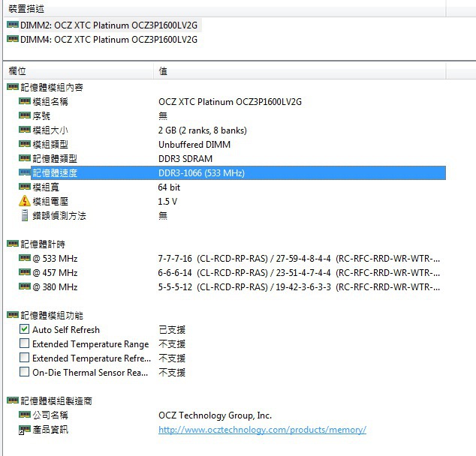Screen dimensions: 476x456
Task: Click the 記憶體計時 section icon
Action: point(13,244)
